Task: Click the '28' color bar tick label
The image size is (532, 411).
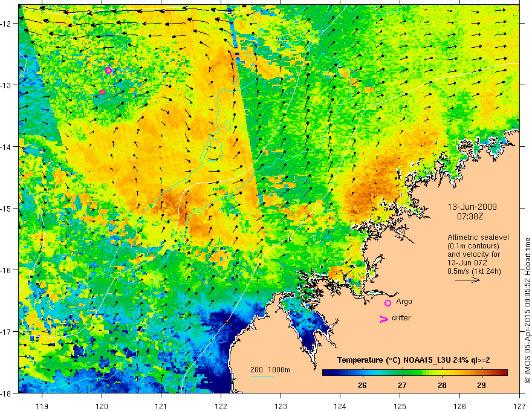Action: click(442, 385)
